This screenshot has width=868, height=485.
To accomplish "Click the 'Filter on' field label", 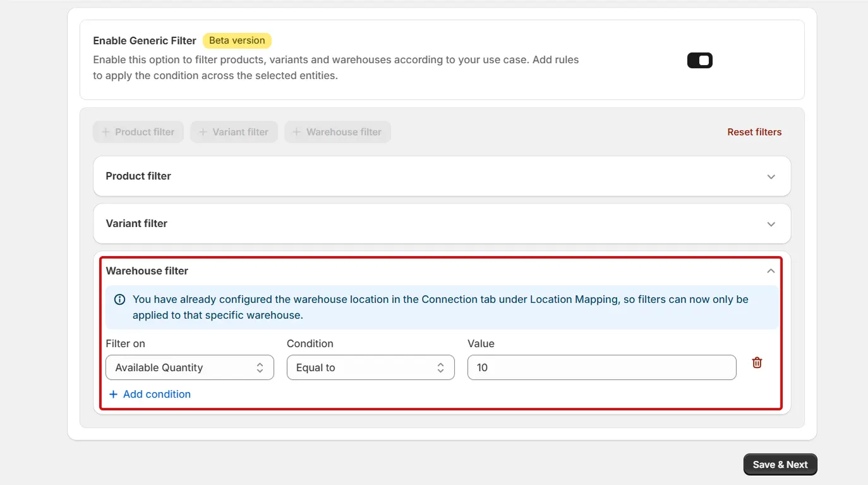I will 125,343.
